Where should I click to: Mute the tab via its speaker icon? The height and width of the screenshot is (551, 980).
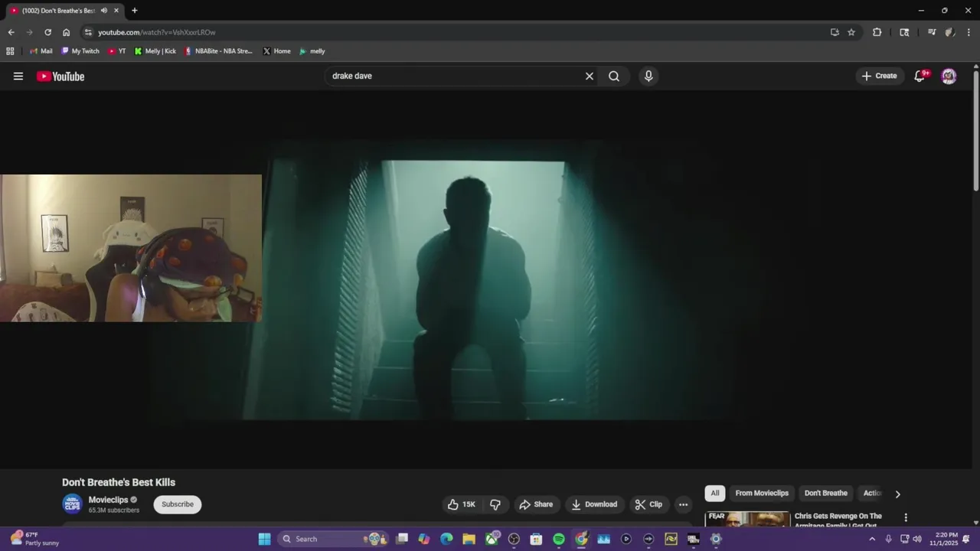(104, 11)
